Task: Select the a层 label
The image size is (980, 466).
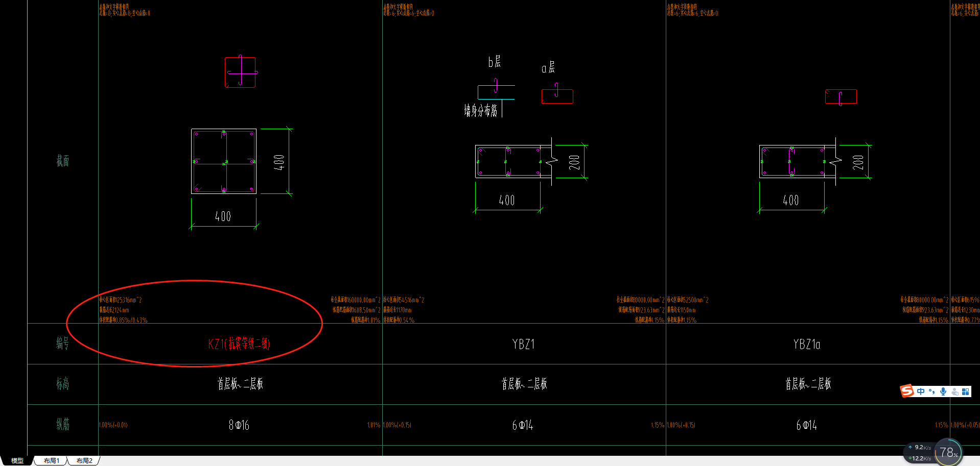Action: pyautogui.click(x=548, y=67)
